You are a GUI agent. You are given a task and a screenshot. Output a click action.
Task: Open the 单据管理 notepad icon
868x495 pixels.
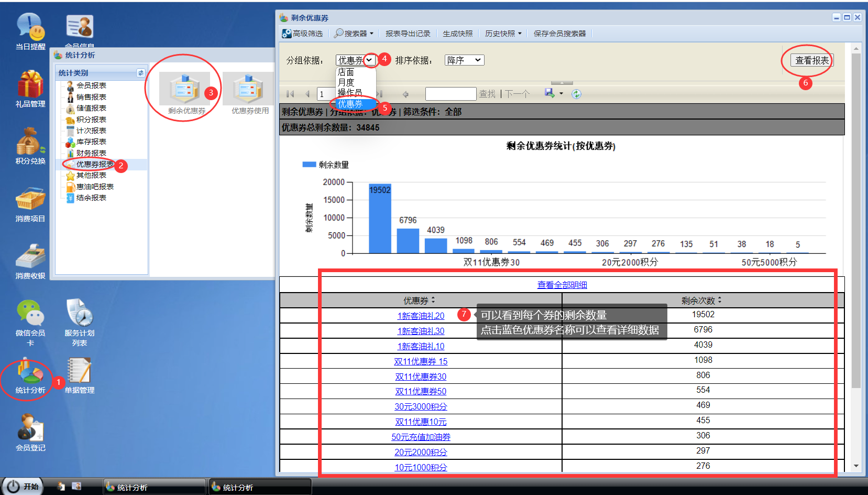click(80, 375)
